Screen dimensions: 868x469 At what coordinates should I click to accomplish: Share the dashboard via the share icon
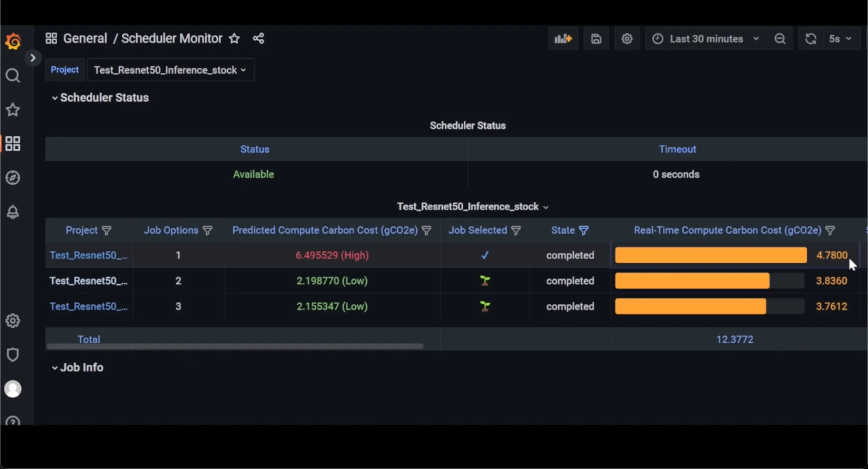point(258,38)
